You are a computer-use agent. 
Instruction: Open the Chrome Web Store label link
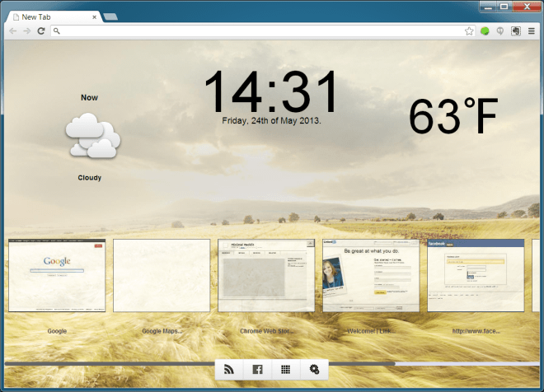click(266, 331)
